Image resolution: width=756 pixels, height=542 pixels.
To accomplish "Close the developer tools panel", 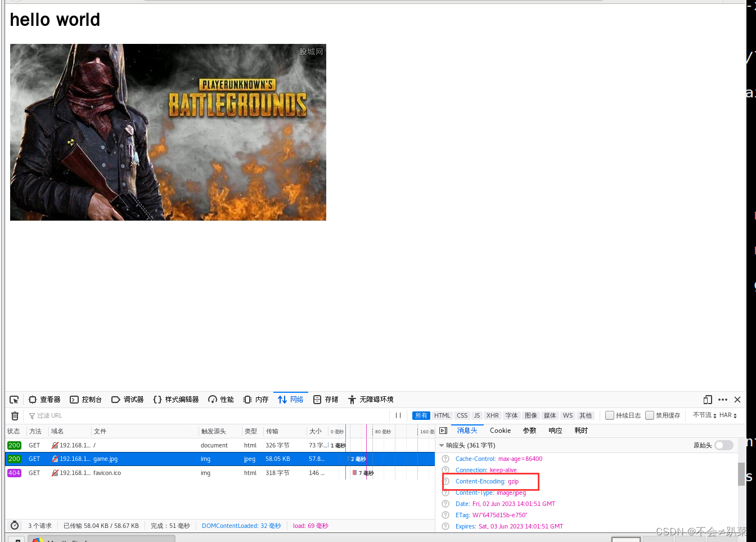I will (x=737, y=400).
